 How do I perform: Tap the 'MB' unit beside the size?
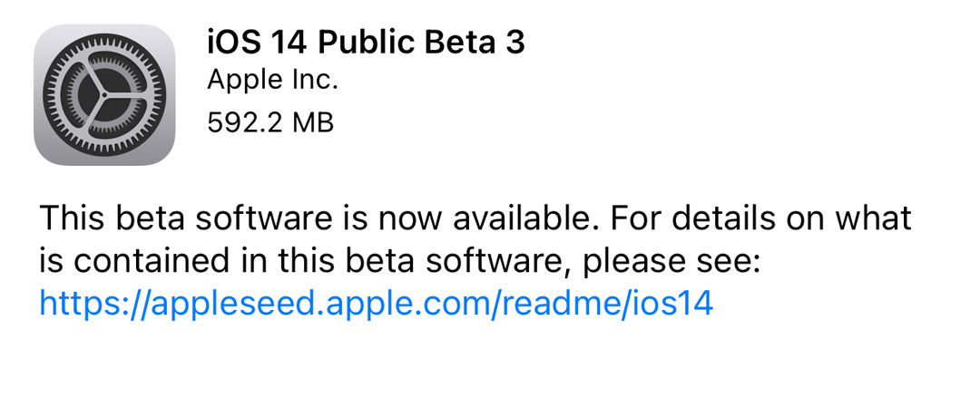pos(312,121)
